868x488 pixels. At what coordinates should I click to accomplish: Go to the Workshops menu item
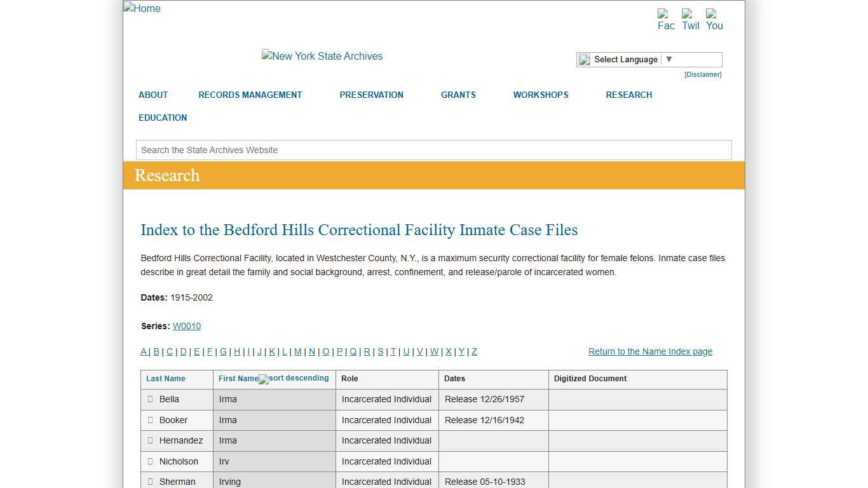pyautogui.click(x=540, y=95)
